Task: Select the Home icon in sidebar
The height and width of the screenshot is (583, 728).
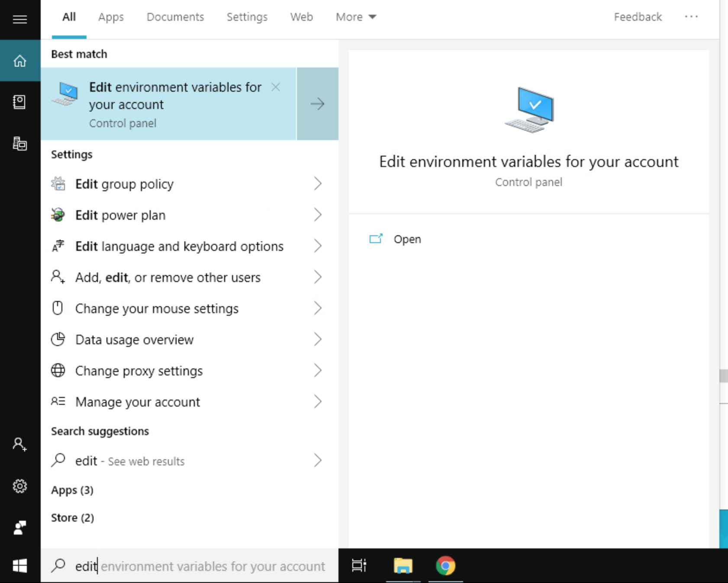Action: click(x=20, y=61)
